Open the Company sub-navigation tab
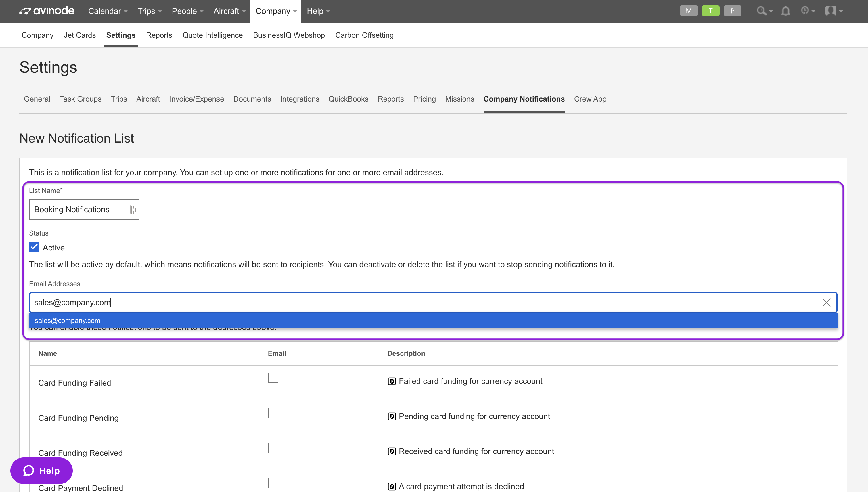868x492 pixels. [x=37, y=35]
